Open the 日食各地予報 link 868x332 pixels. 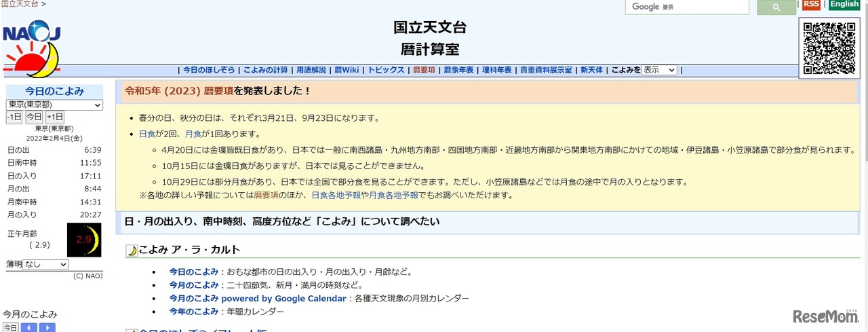point(336,196)
